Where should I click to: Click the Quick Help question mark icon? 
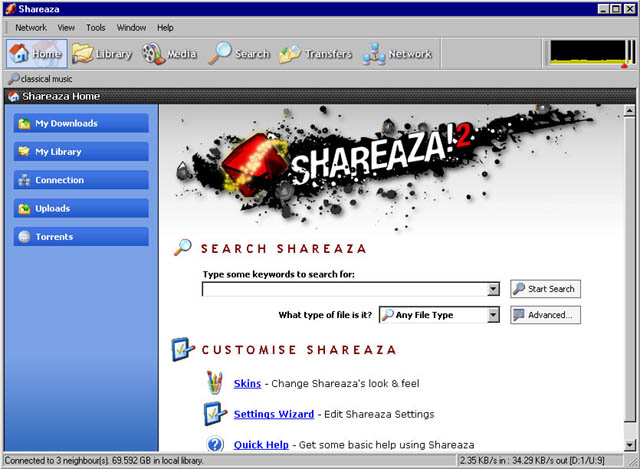click(215, 444)
